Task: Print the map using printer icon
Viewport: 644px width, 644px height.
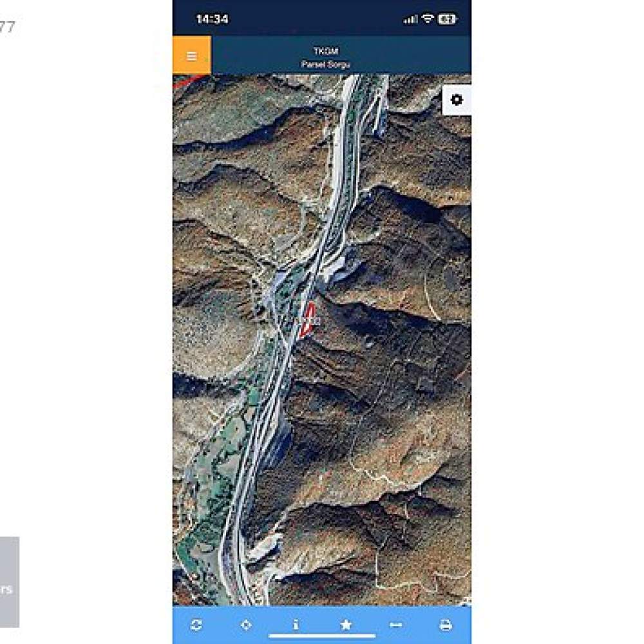Action: tap(446, 625)
